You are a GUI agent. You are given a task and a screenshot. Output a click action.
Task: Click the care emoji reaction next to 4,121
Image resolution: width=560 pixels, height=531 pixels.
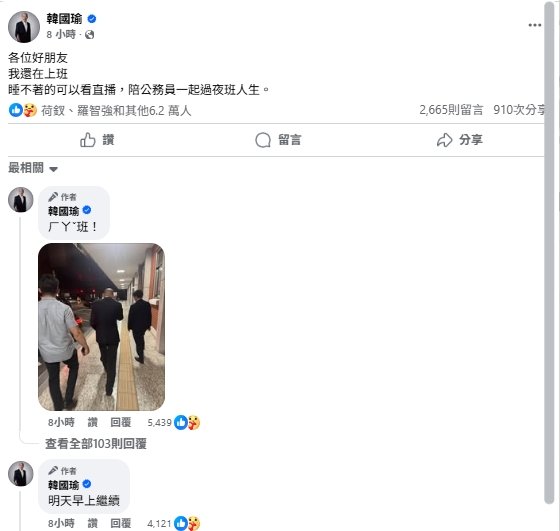point(194,524)
